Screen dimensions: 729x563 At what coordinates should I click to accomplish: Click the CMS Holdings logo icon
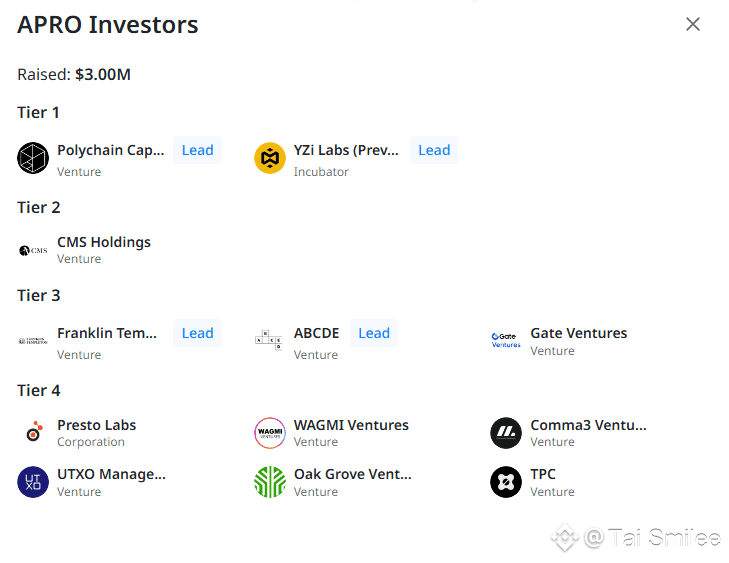tap(33, 250)
